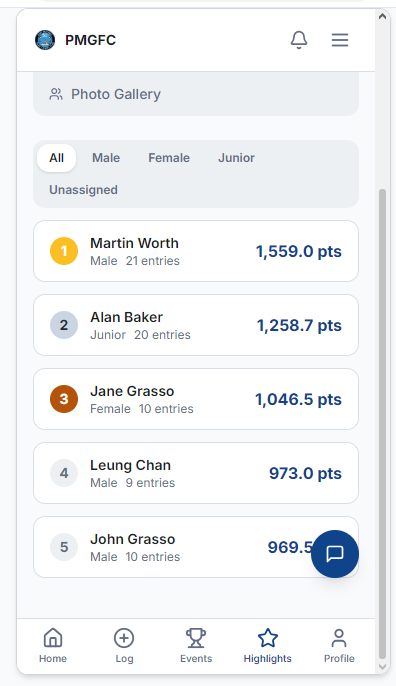Go to Log label in bottom nav
The width and height of the screenshot is (396, 686).
click(124, 659)
